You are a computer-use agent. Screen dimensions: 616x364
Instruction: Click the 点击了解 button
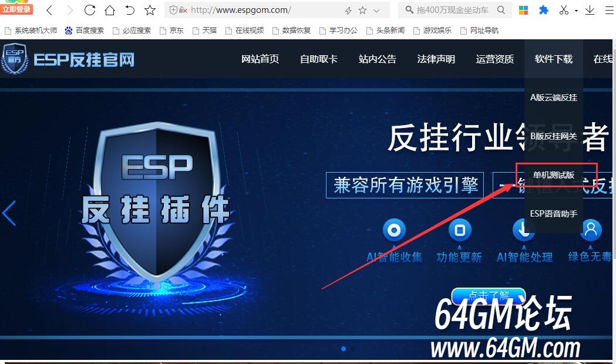(x=489, y=296)
